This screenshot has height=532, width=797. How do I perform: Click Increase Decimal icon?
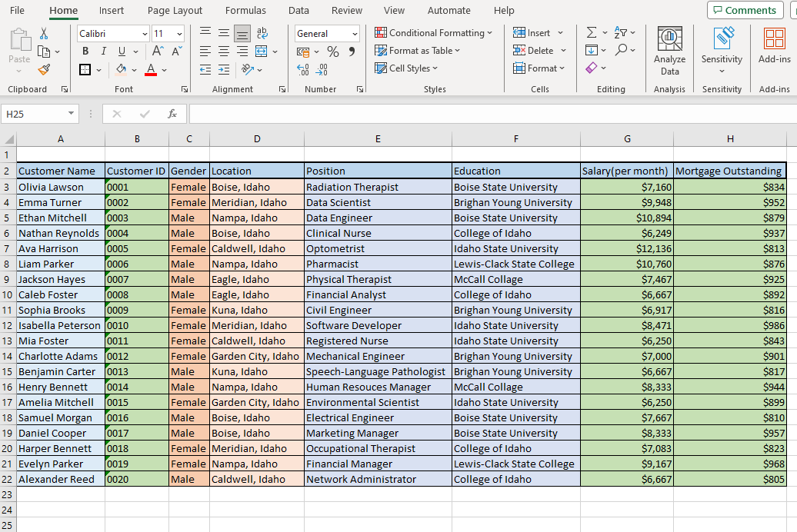coord(303,70)
